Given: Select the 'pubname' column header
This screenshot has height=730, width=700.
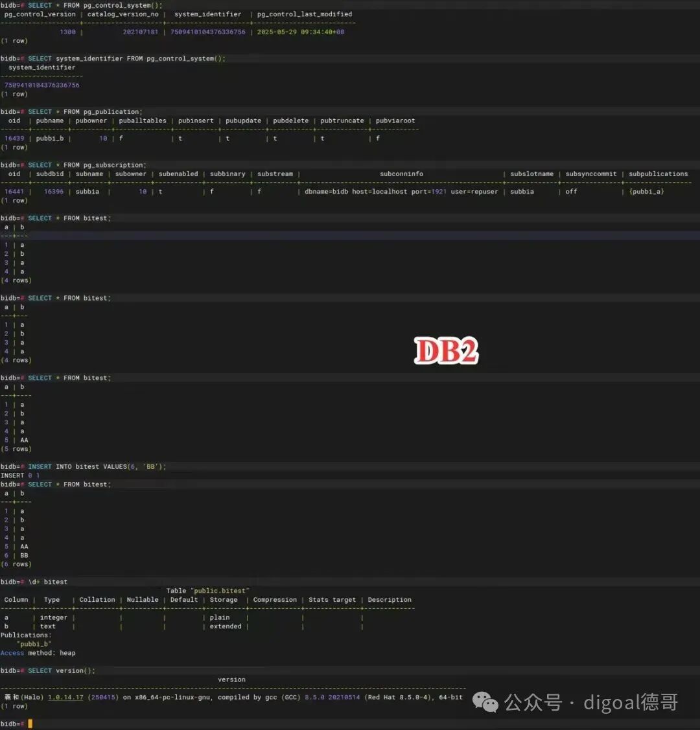Looking at the screenshot, I should pyautogui.click(x=50, y=120).
